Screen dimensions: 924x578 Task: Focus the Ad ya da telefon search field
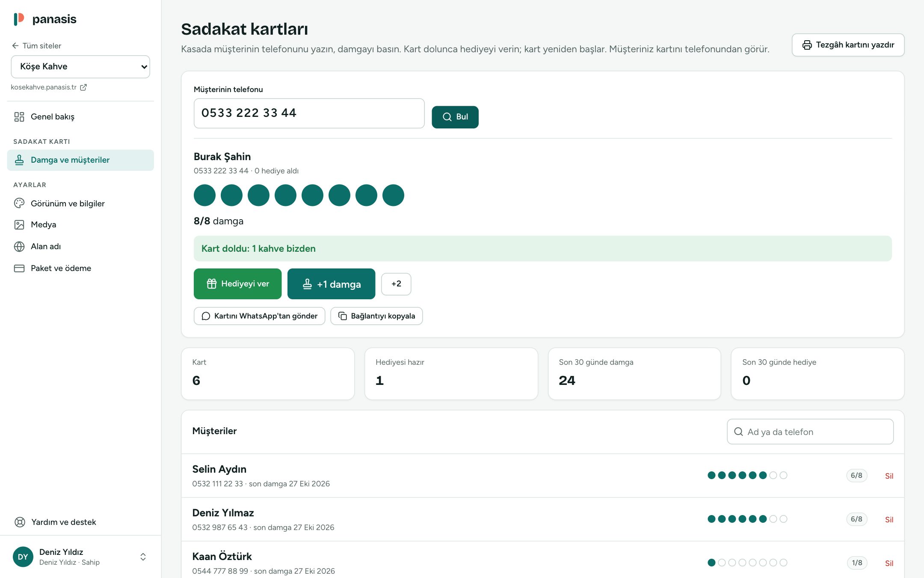(810, 432)
